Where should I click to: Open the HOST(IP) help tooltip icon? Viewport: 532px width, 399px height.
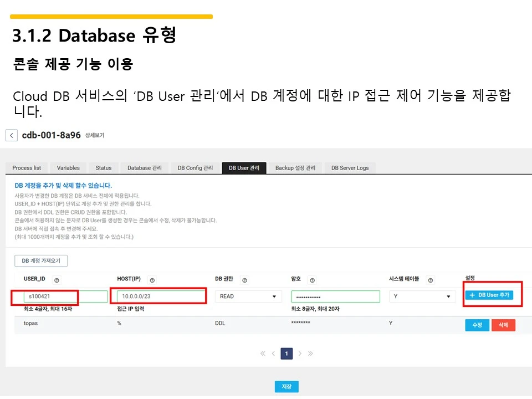[154, 280]
